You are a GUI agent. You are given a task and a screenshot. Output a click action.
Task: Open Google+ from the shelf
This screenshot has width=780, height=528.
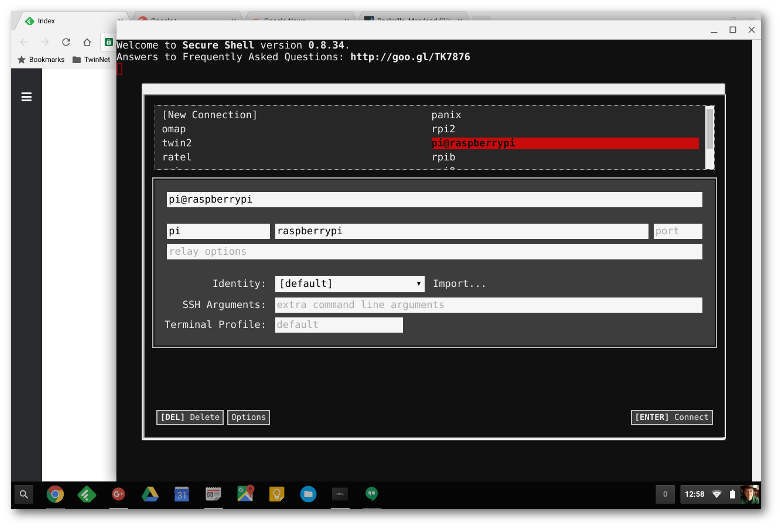tap(118, 494)
